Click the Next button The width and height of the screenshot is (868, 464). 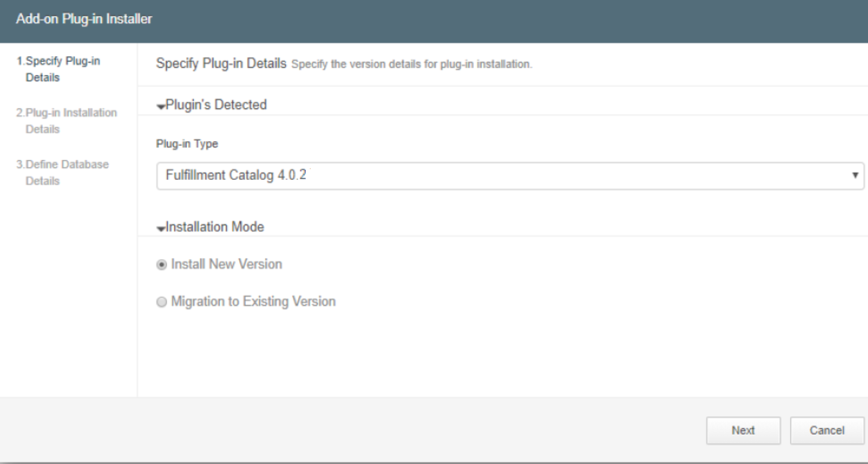(x=743, y=431)
